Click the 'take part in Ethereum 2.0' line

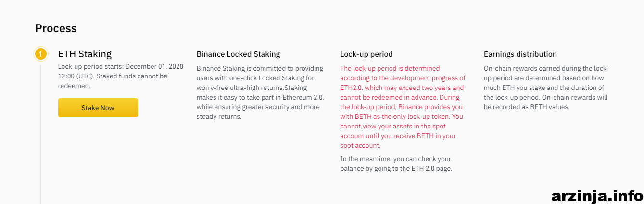pyautogui.click(x=260, y=97)
